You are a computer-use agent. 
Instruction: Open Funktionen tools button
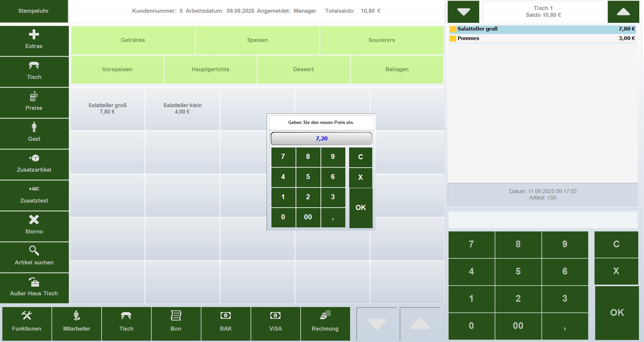27,324
